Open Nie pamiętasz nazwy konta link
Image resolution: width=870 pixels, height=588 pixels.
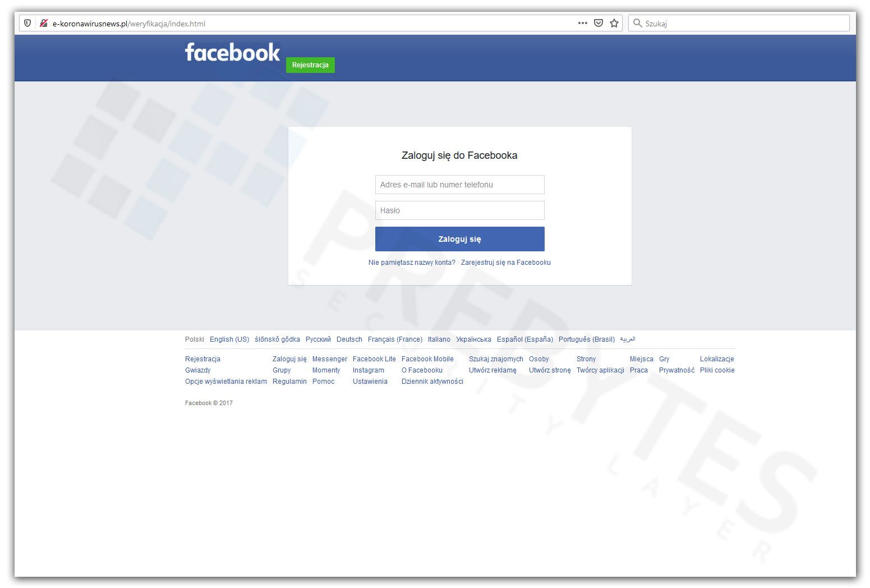(x=412, y=263)
